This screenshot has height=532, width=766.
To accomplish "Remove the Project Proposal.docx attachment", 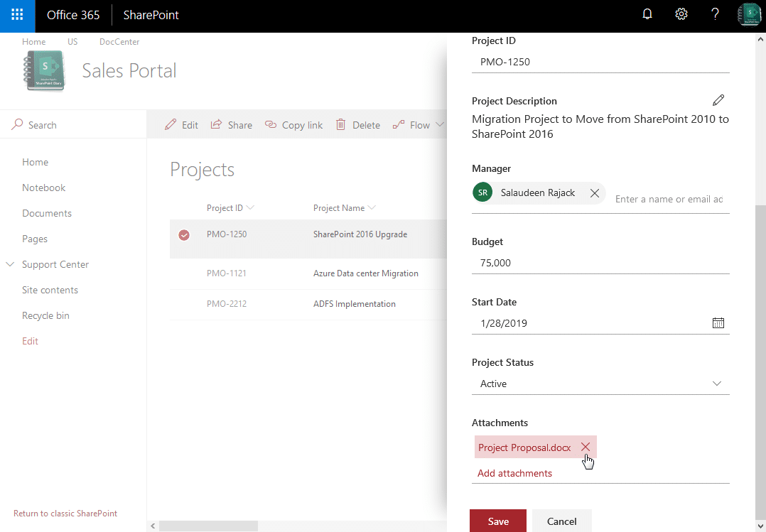I will point(585,447).
